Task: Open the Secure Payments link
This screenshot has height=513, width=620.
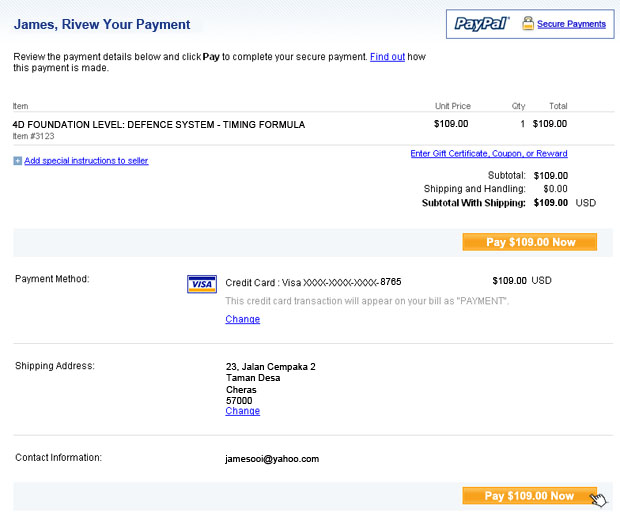Action: [x=571, y=24]
